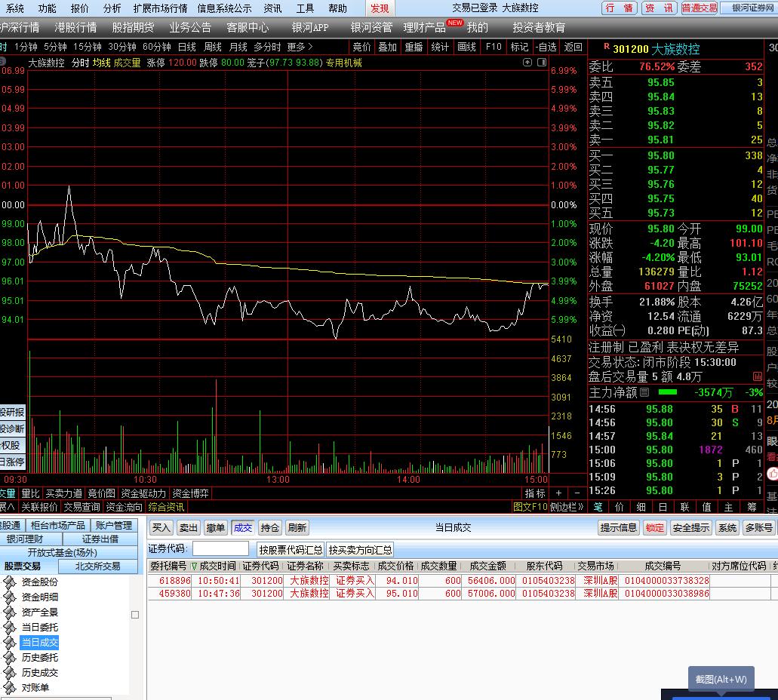Click the thumbs-up icon on the right edge
Image resolution: width=778 pixels, height=700 pixels.
coord(773,474)
